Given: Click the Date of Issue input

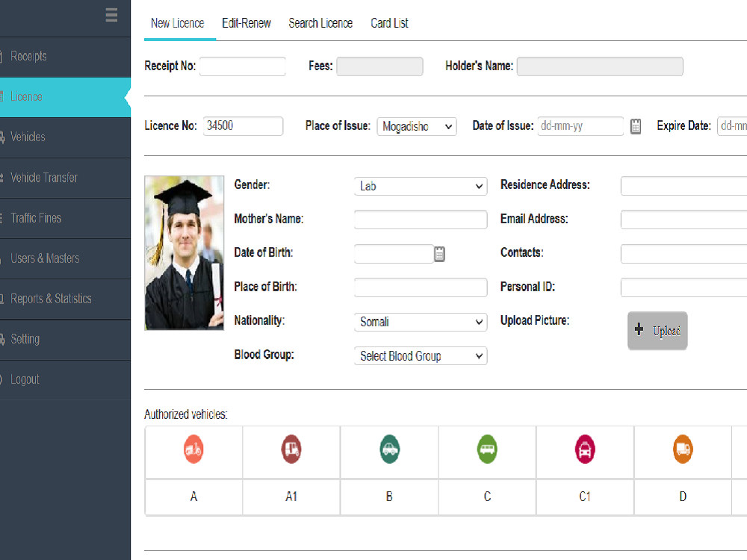Looking at the screenshot, I should (580, 126).
